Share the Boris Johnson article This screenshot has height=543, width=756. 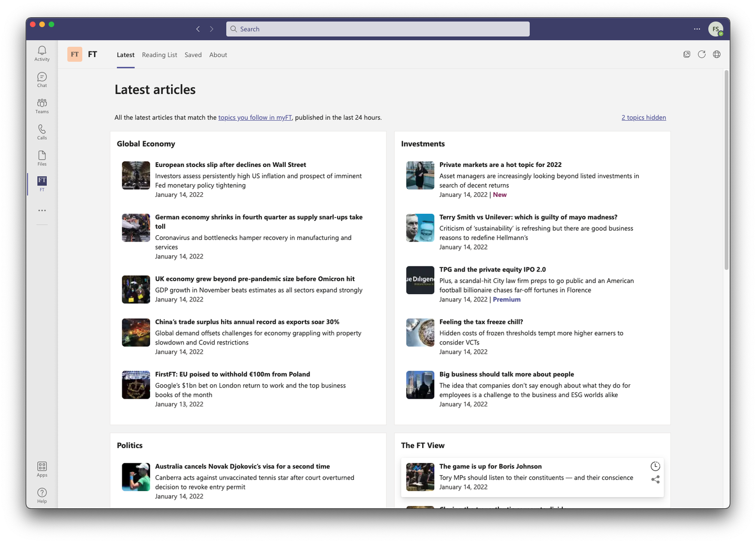(x=655, y=479)
